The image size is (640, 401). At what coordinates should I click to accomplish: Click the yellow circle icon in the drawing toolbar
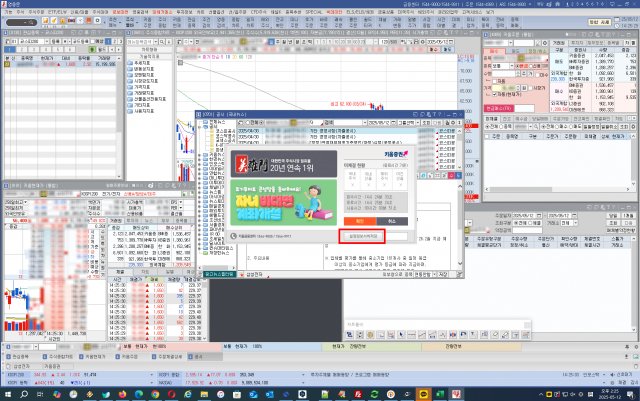(x=370, y=334)
